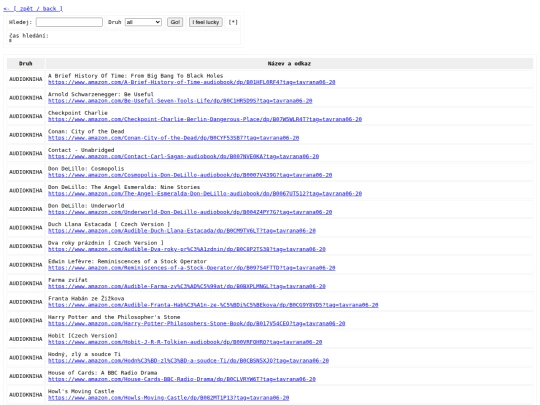Viewport: 540px width, 405px height.
Task: Open the Audible Dva roky prázdnin link
Action: 187,250
